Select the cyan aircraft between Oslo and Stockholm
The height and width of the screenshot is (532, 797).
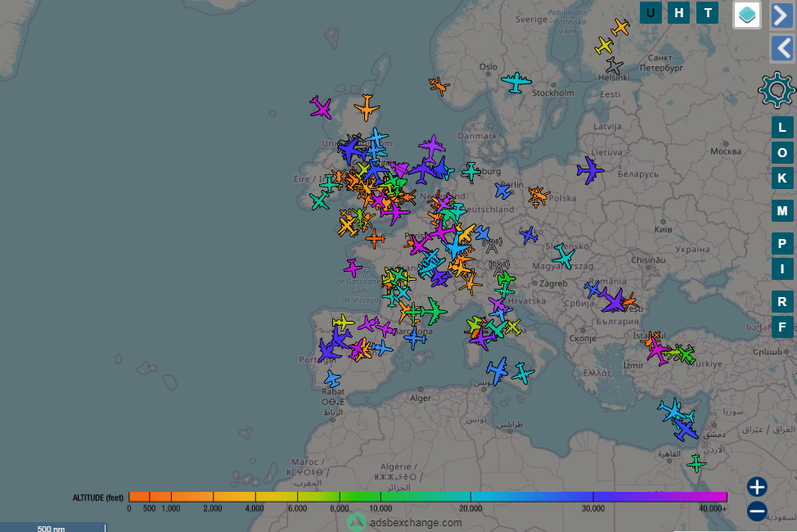(x=516, y=82)
